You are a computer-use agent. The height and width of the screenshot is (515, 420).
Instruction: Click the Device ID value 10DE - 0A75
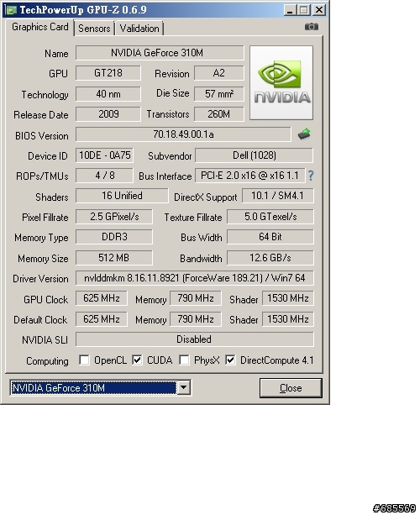point(104,155)
